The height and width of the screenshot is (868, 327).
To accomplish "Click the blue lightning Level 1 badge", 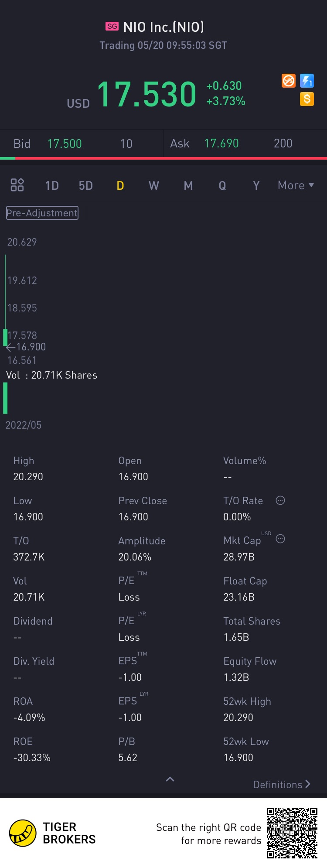I will 307,81.
